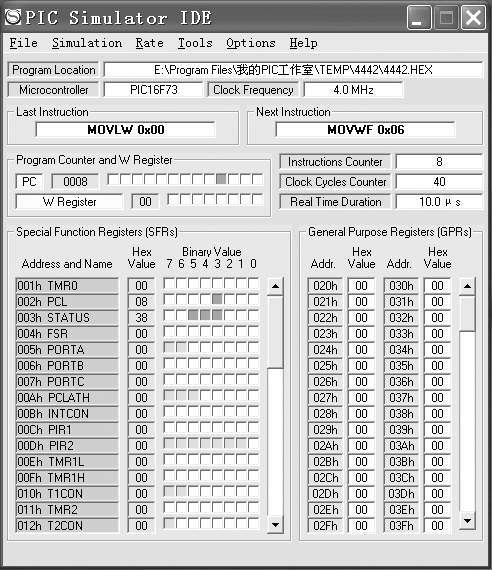Click the PIC16F73 microcontroller field
The image size is (492, 570).
pos(153,90)
